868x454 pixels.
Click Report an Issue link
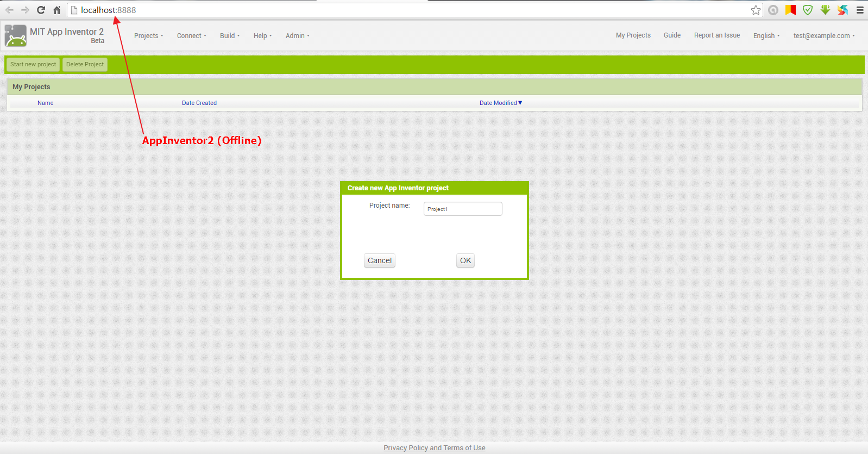717,35
